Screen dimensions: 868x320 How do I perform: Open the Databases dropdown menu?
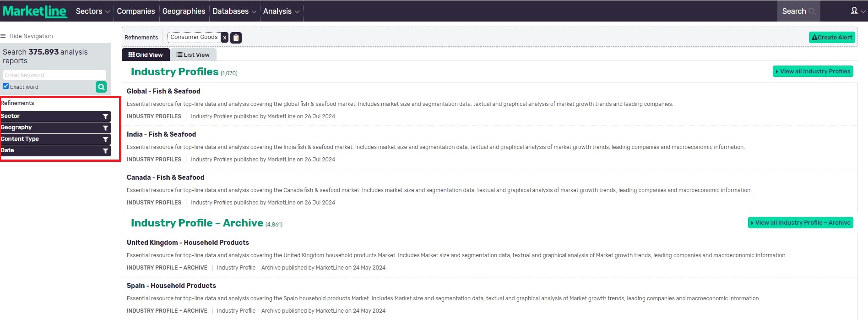click(234, 11)
